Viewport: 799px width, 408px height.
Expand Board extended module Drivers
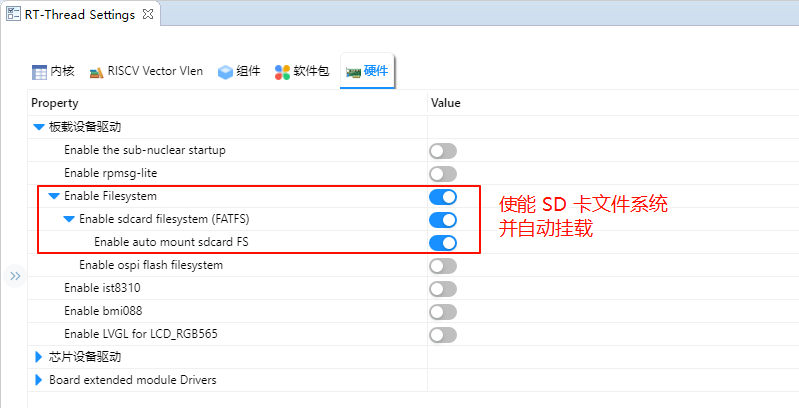click(39, 380)
